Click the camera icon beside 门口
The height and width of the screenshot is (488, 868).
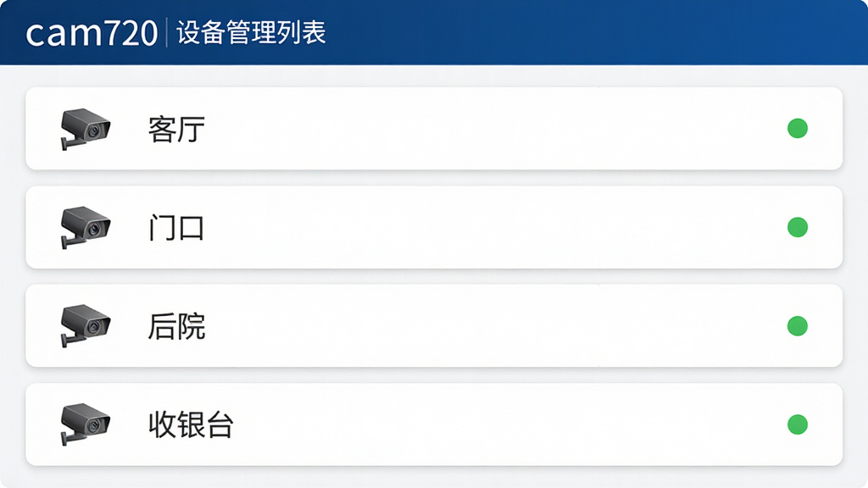tap(86, 227)
